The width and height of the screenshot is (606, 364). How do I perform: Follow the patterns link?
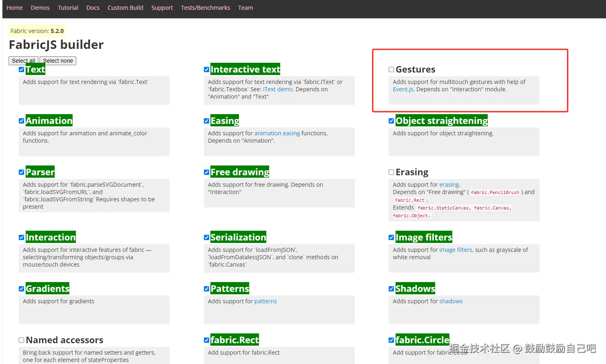pos(265,301)
